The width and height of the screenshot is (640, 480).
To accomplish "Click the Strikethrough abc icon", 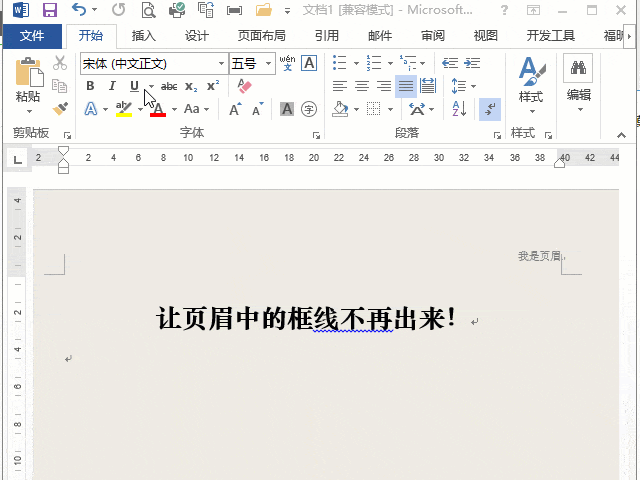I will click(x=169, y=86).
